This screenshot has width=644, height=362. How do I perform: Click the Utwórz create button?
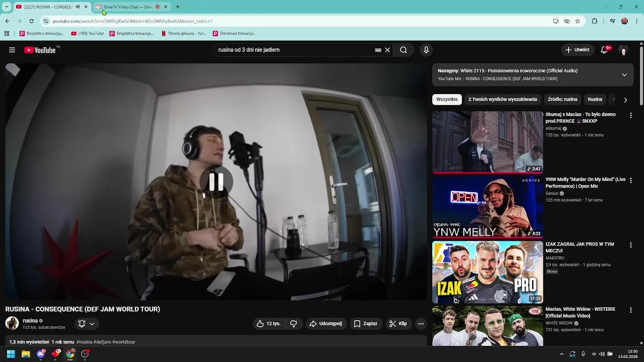click(x=577, y=50)
